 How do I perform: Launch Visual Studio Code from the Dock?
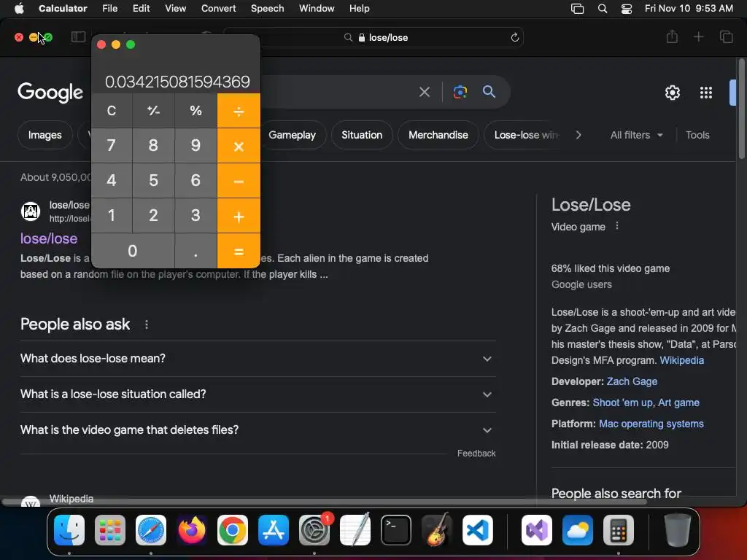(x=477, y=530)
